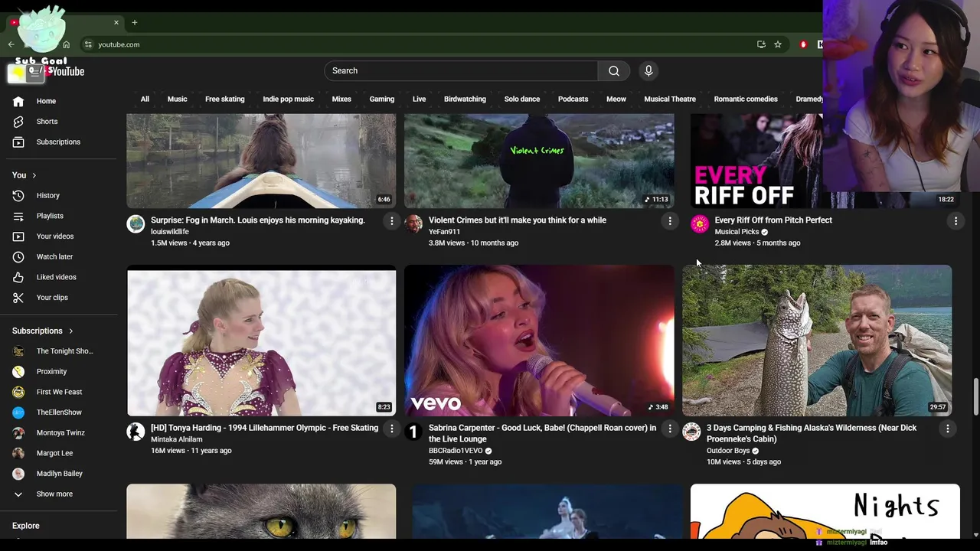
Task: Open options for Violent Crimes video
Action: click(670, 220)
